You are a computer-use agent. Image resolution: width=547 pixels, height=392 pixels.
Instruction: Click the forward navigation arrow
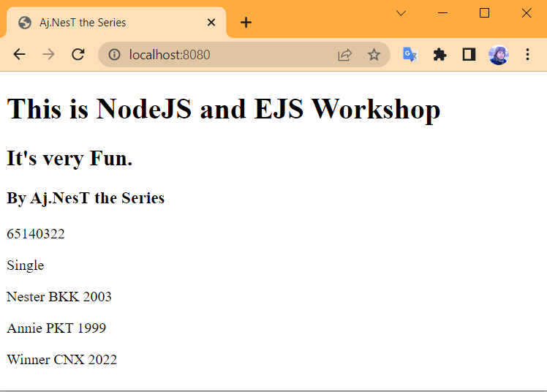(49, 55)
